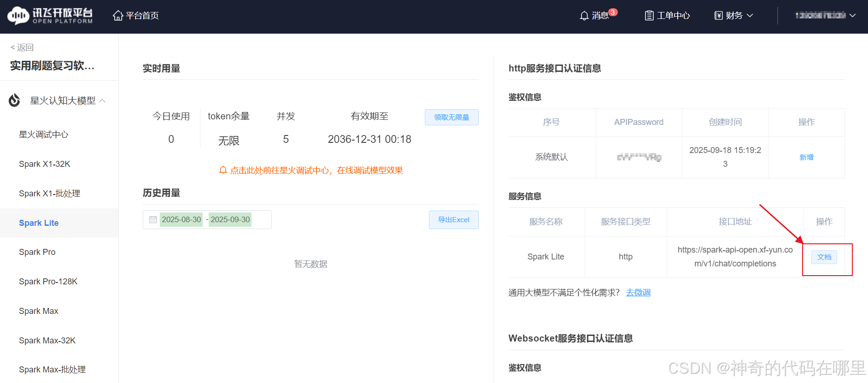Collapse the 星火认知大模型 menu chevron
The image size is (868, 383).
tap(102, 100)
